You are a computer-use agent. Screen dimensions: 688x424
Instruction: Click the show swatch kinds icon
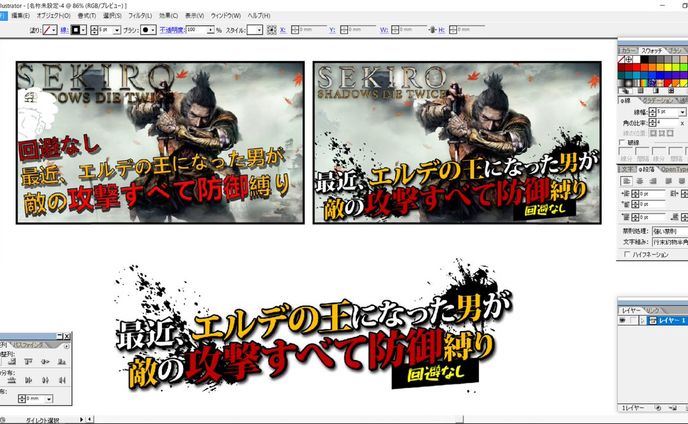(x=626, y=91)
